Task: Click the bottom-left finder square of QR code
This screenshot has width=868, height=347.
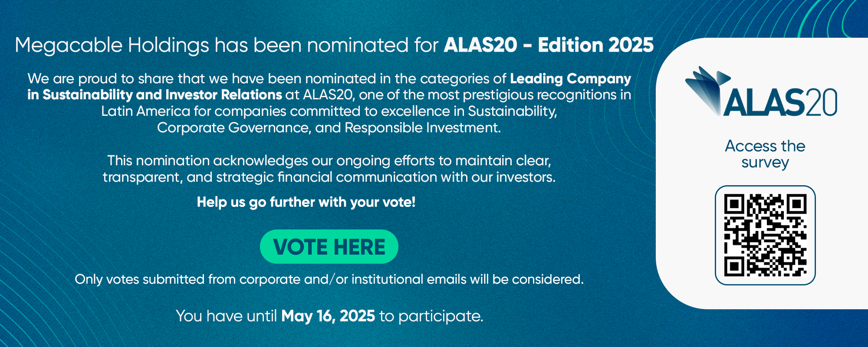Action: click(734, 266)
